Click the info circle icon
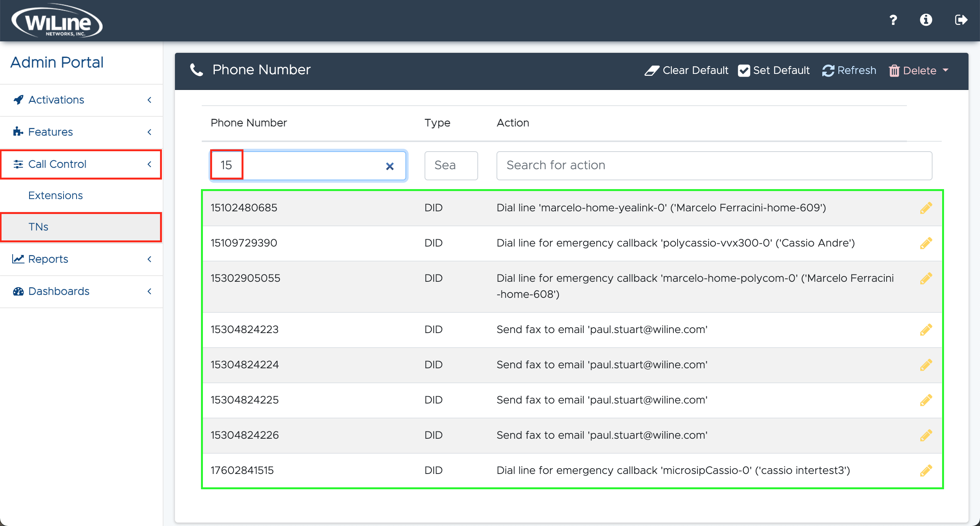The image size is (980, 526). pos(926,20)
